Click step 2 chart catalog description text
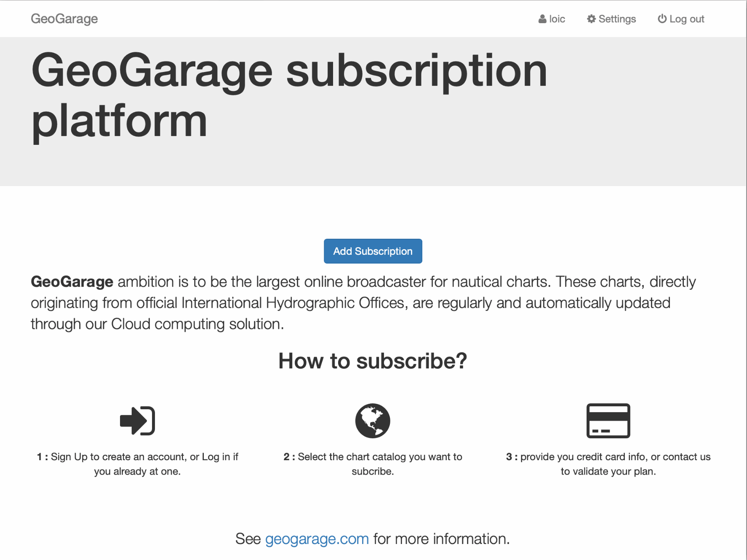 tap(373, 464)
